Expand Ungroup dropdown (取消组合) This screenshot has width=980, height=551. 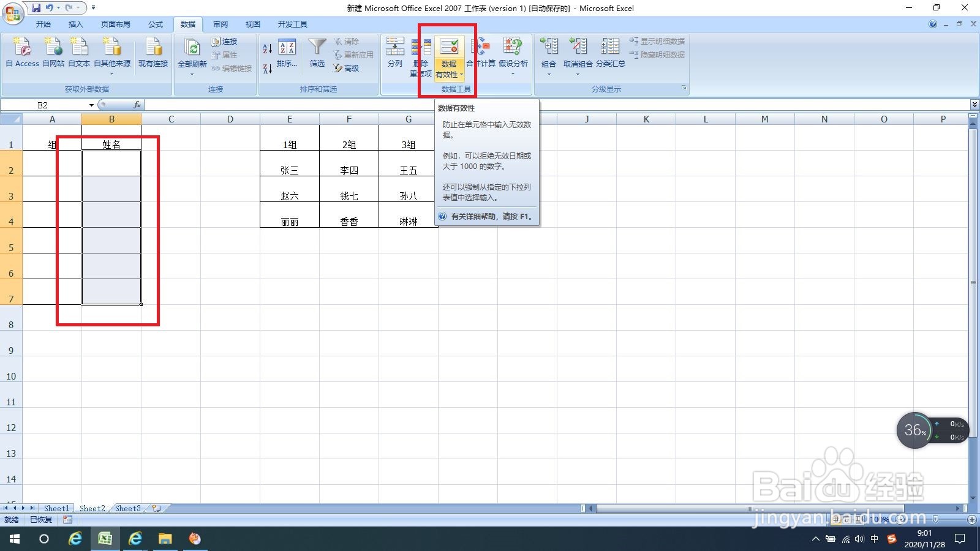[578, 74]
